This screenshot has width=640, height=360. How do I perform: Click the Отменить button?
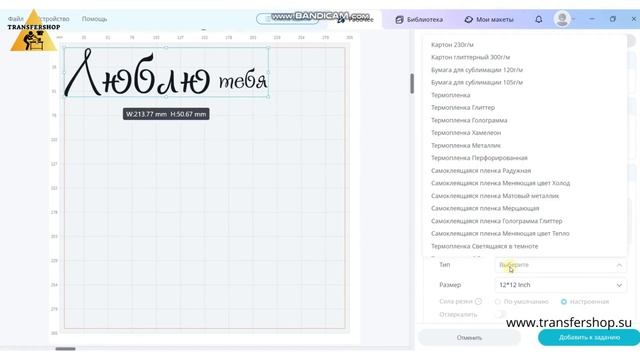(x=469, y=338)
